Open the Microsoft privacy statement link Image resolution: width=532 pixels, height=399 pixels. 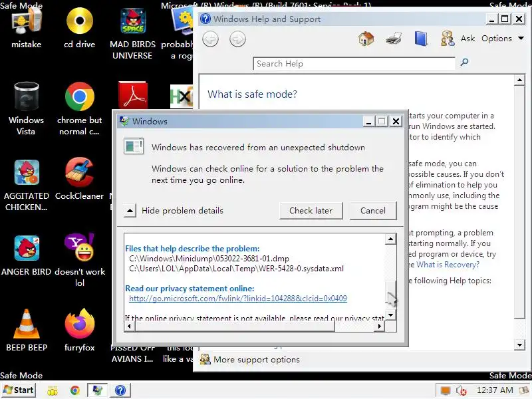pos(238,299)
